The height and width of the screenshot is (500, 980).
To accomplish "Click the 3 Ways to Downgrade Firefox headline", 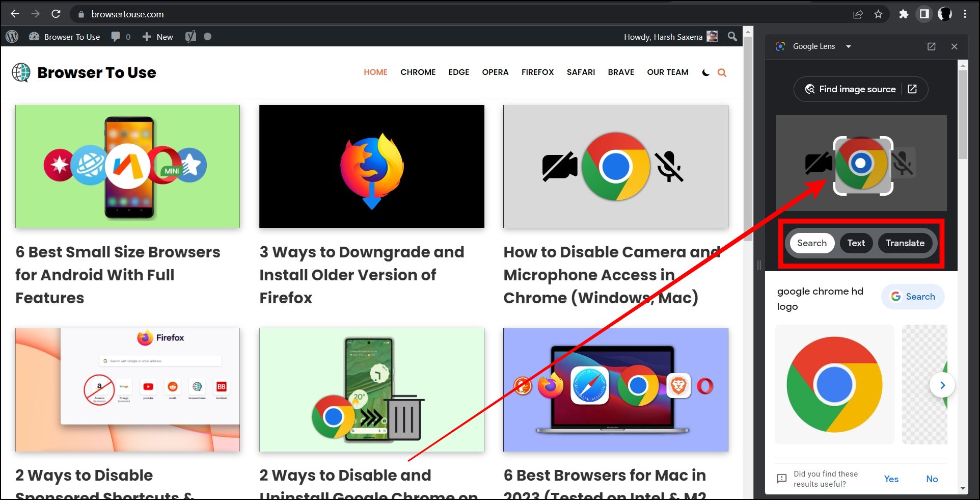I will coord(362,275).
